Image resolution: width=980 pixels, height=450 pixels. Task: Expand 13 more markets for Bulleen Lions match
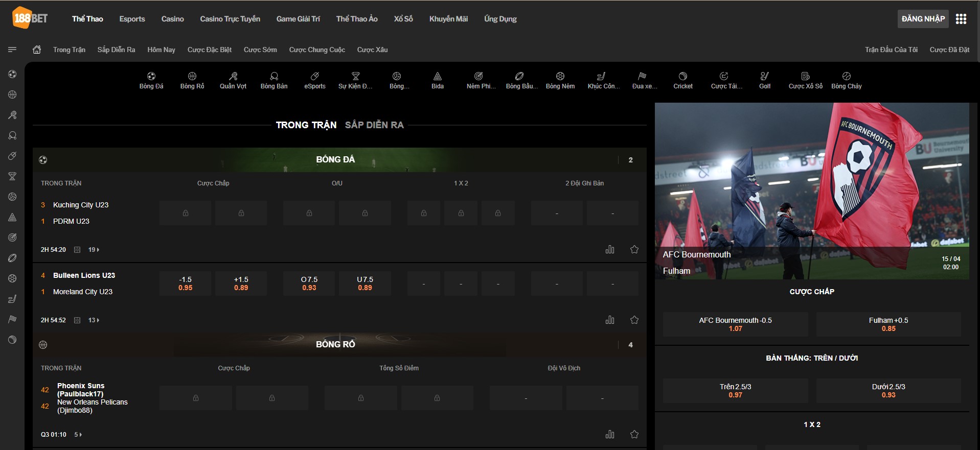point(94,320)
